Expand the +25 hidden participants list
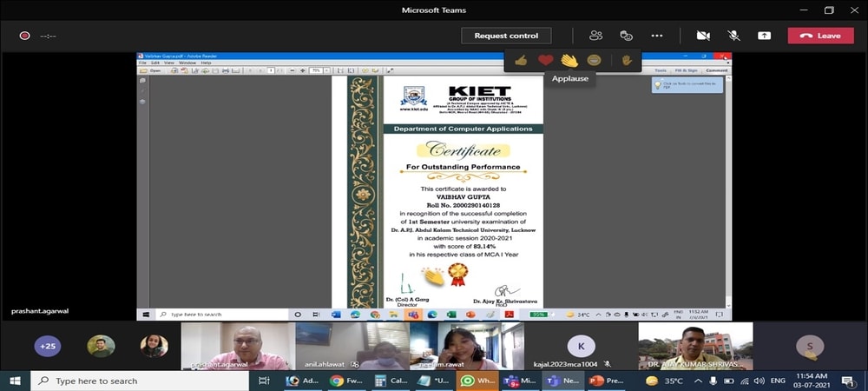 pyautogui.click(x=47, y=346)
